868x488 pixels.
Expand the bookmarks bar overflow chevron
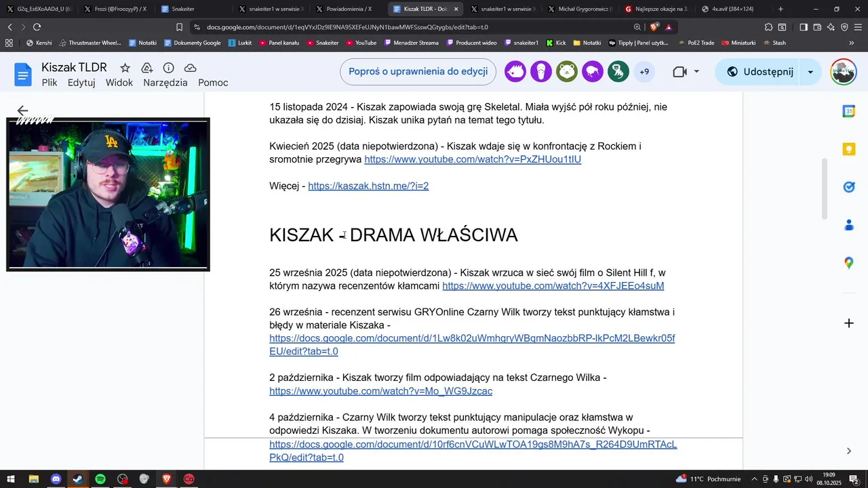coord(852,43)
